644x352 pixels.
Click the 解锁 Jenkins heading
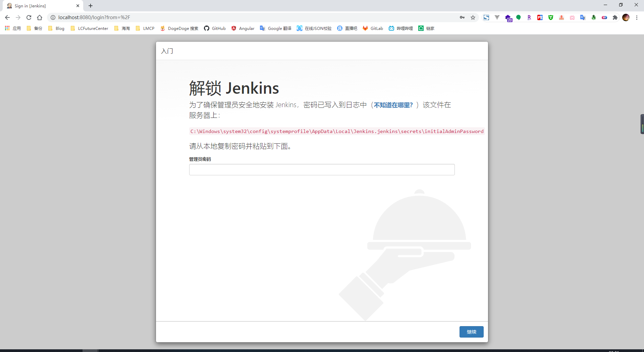click(x=234, y=88)
